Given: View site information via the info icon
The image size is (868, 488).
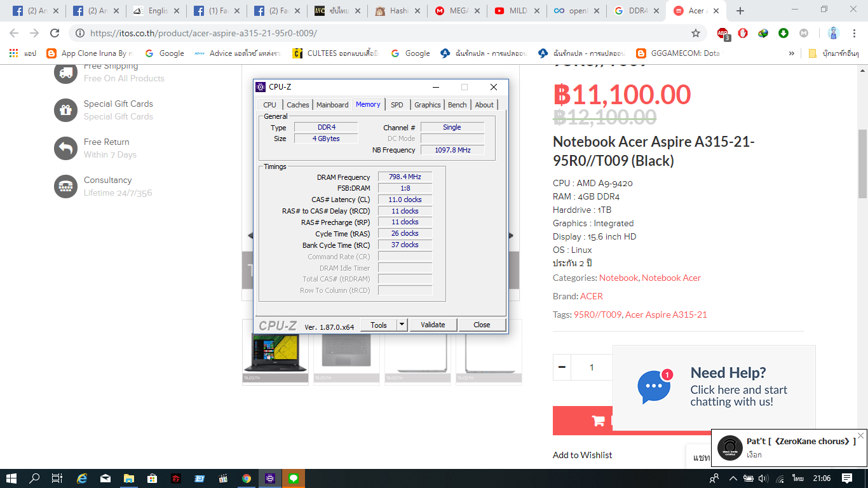Looking at the screenshot, I should click(x=80, y=33).
